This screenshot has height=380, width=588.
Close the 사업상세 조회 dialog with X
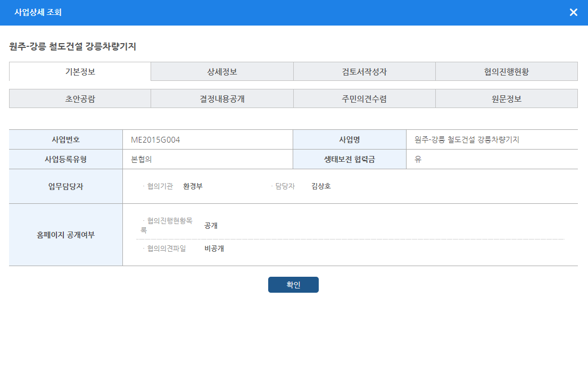[573, 12]
